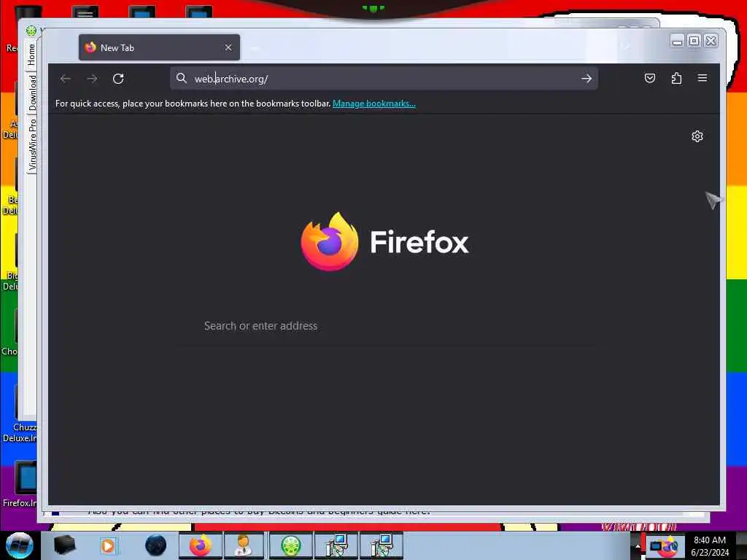Open second installer computer icon in taskbar
747x560 pixels.
click(382, 545)
